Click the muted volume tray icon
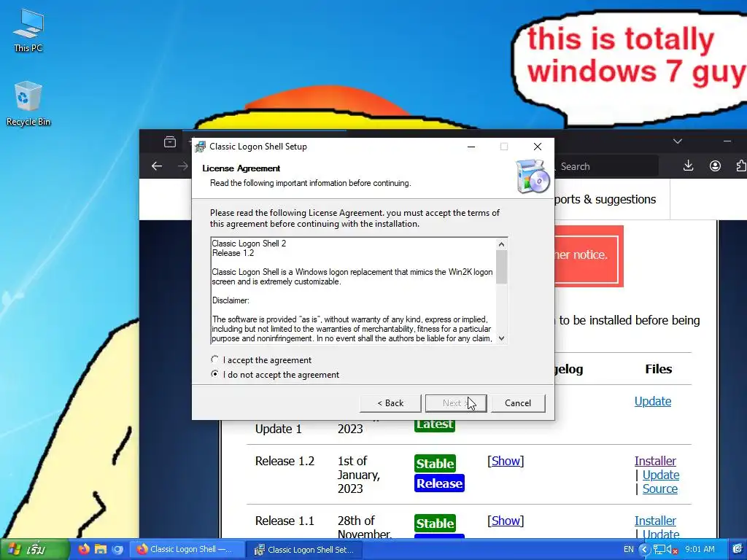 (x=672, y=550)
